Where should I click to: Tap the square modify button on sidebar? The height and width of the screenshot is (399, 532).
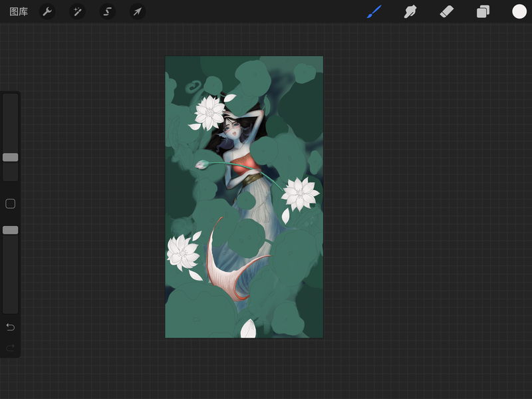(11, 203)
